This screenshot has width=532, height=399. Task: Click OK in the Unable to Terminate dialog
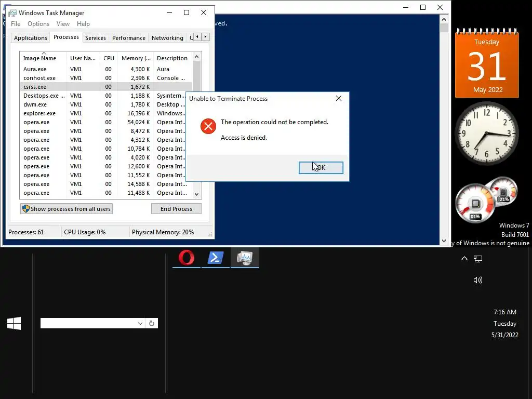[321, 168]
